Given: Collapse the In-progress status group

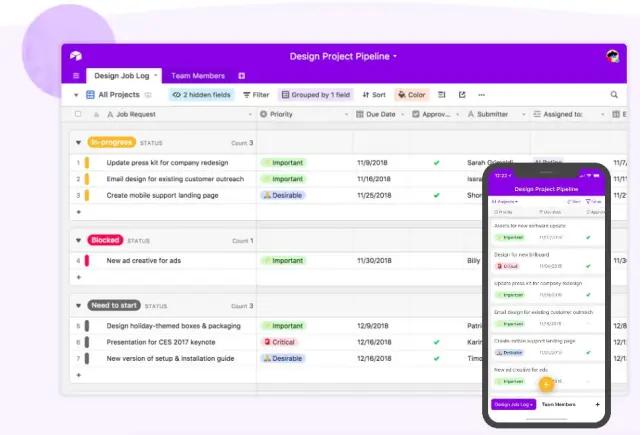Looking at the screenshot, I should (x=78, y=143).
